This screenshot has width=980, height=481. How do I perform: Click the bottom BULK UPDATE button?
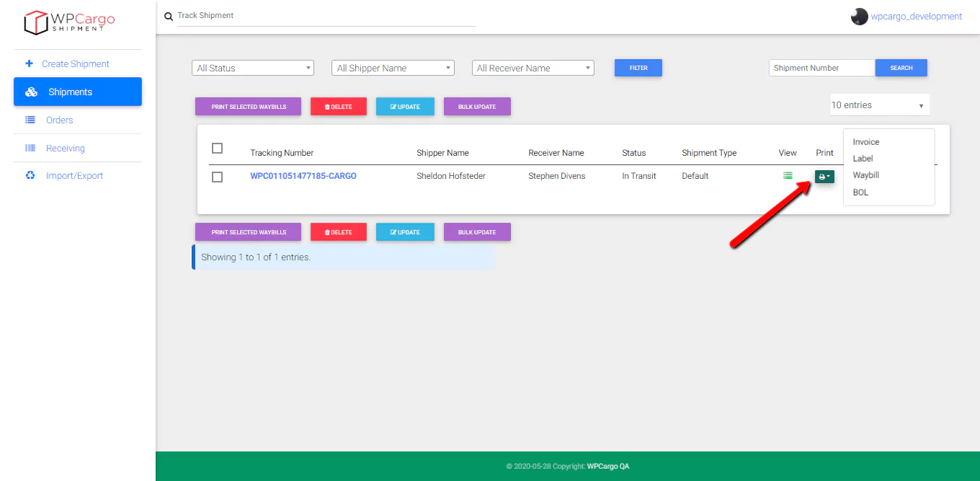(477, 232)
